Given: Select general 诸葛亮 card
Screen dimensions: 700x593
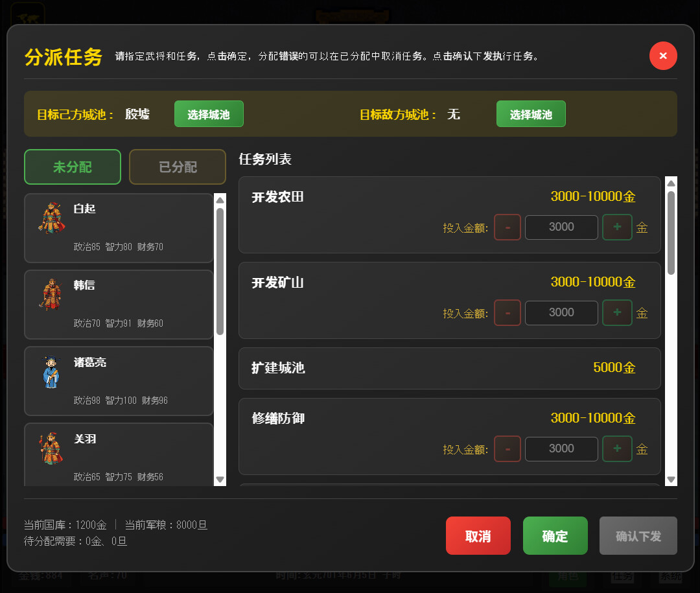Looking at the screenshot, I should (x=119, y=381).
